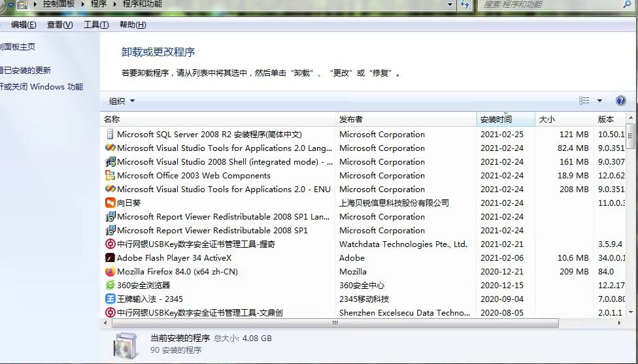The width and height of the screenshot is (638, 364).
Task: Click the 360安全浏览器 green icon
Action: pyautogui.click(x=110, y=285)
